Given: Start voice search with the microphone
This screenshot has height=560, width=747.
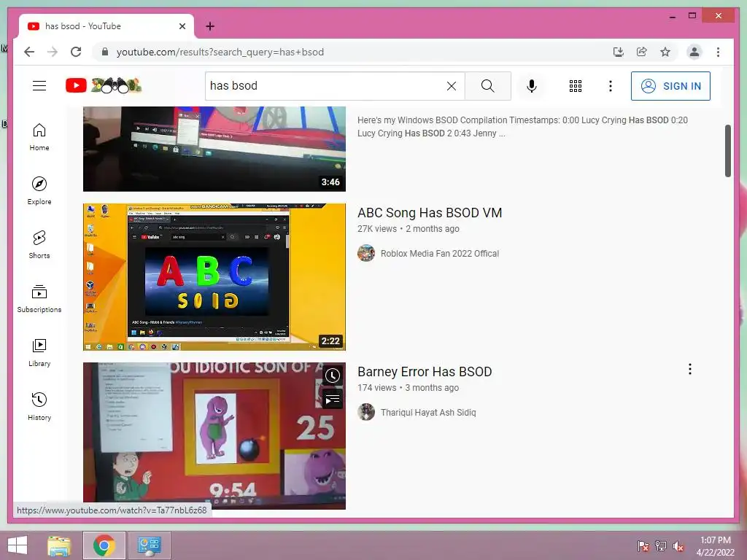Looking at the screenshot, I should coord(532,86).
